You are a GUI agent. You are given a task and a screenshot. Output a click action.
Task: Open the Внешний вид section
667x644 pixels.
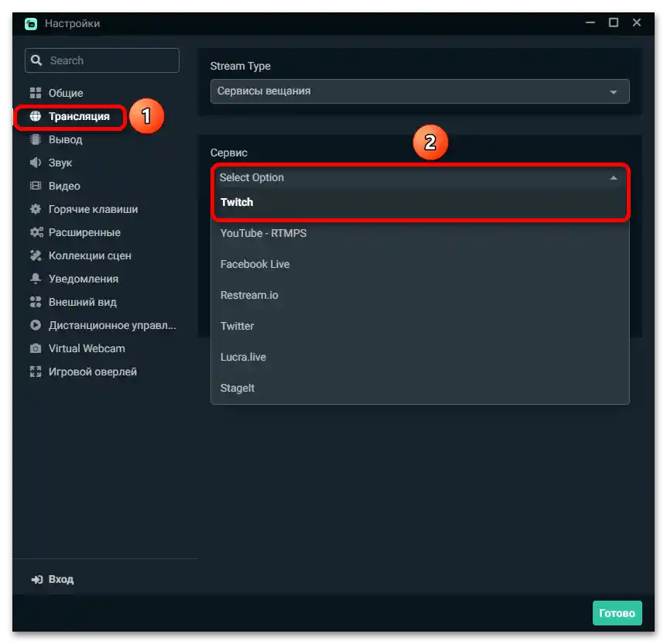[82, 302]
